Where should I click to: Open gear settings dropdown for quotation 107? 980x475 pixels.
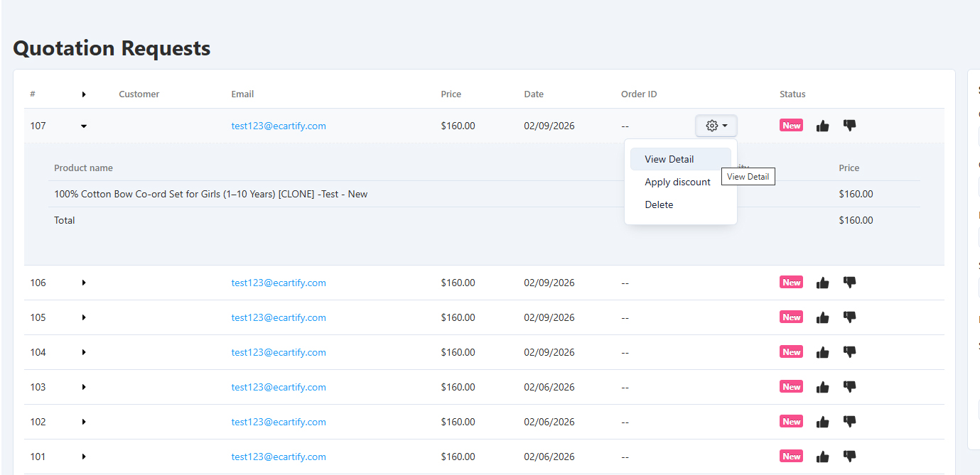point(716,126)
